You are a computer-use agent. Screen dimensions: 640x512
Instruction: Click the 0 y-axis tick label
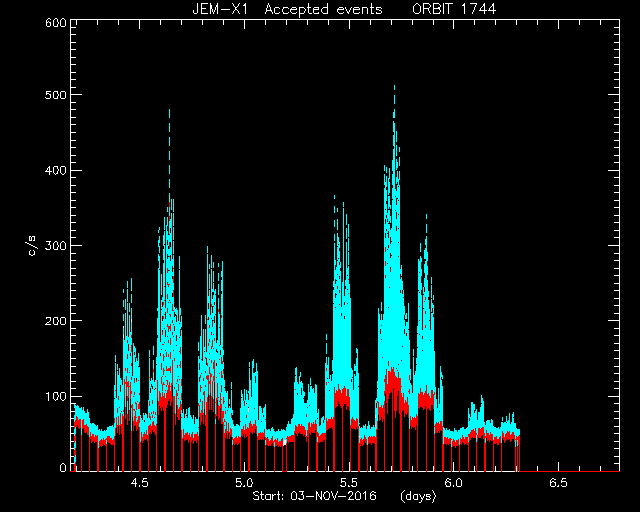coord(63,467)
